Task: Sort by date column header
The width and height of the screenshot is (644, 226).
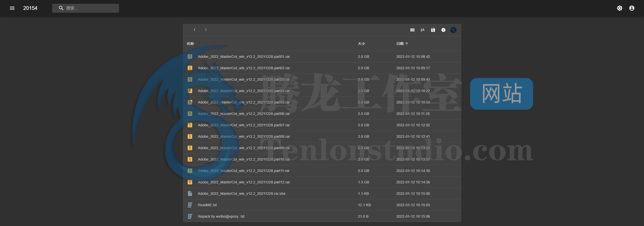Action: point(400,44)
